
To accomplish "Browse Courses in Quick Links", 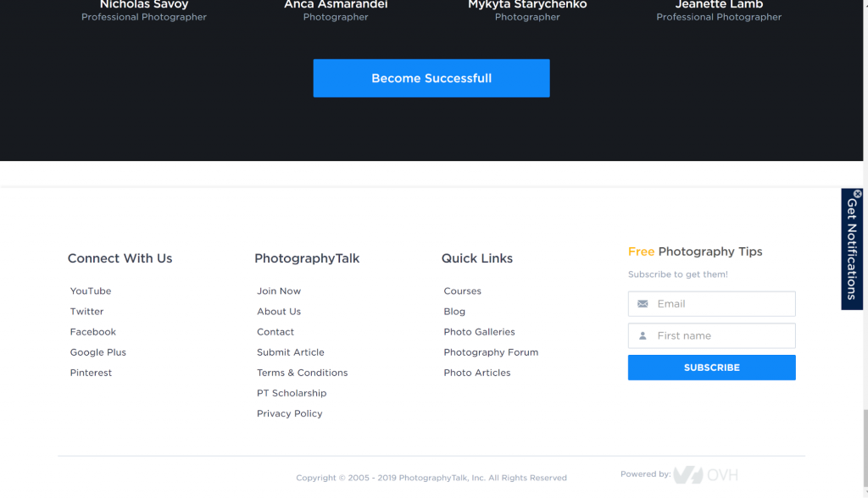I will tap(462, 291).
